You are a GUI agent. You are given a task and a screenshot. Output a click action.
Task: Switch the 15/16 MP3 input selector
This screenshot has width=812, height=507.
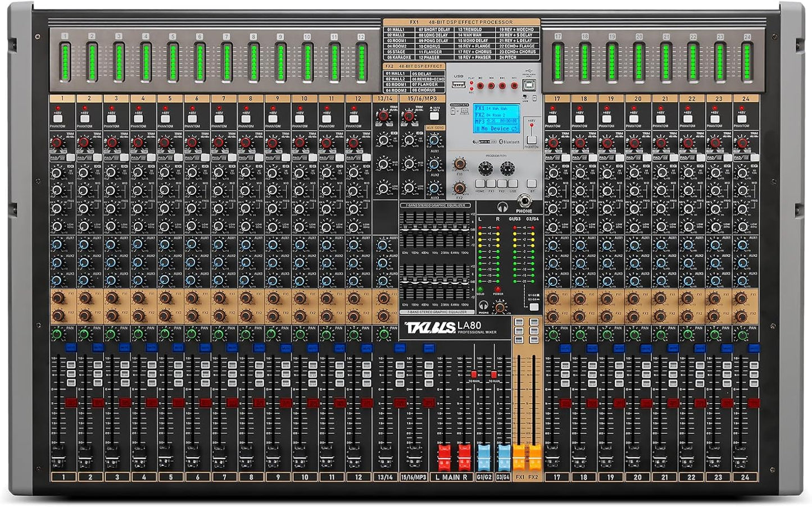434,116
